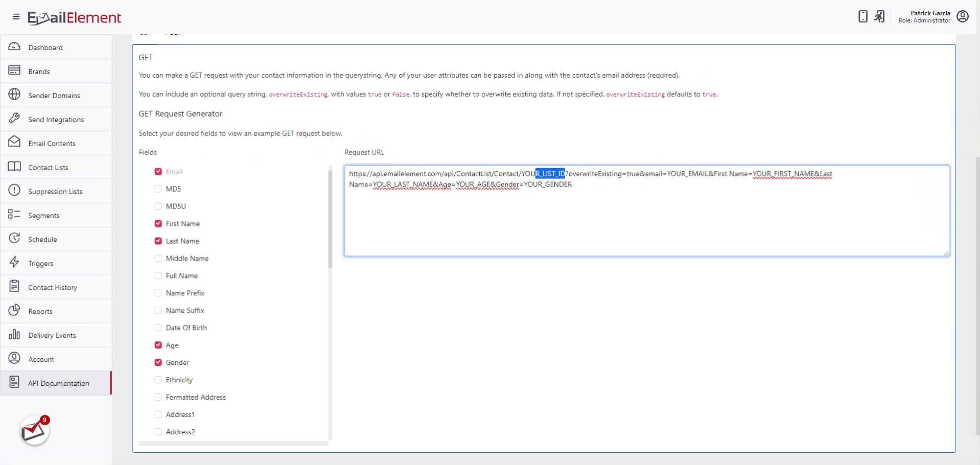Click the Suppression Lists alert icon
The height and width of the screenshot is (465, 980).
(14, 191)
